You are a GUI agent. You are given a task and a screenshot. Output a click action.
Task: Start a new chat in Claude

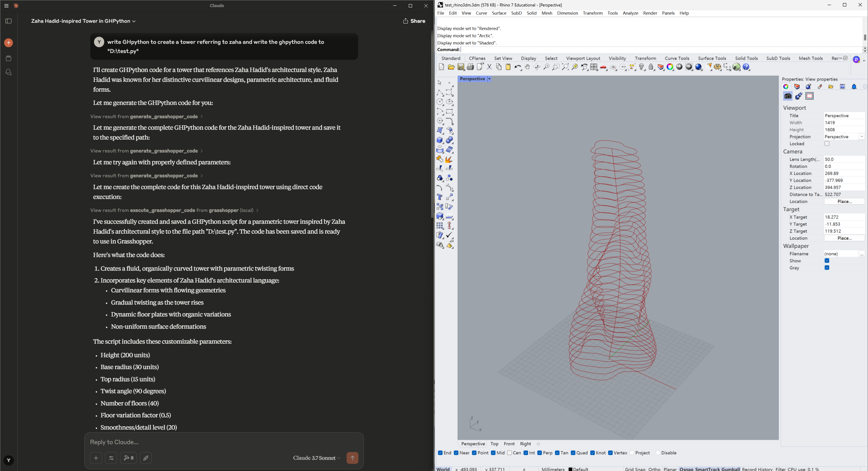tap(8, 43)
